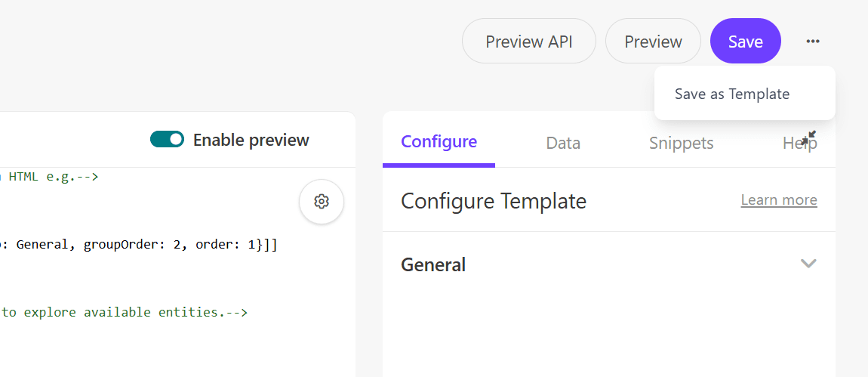This screenshot has width=868, height=377.
Task: Click the Configure Template heading
Action: pos(493,201)
